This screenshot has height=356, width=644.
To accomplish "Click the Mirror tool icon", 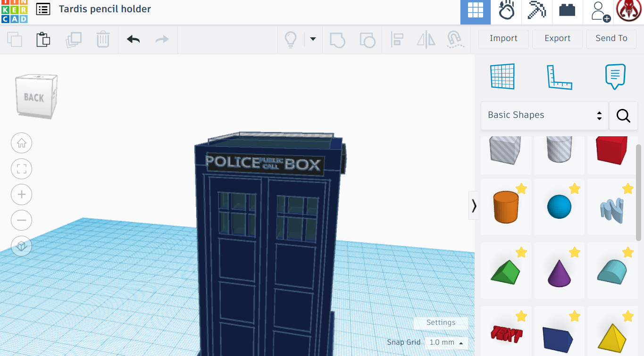I will click(426, 40).
